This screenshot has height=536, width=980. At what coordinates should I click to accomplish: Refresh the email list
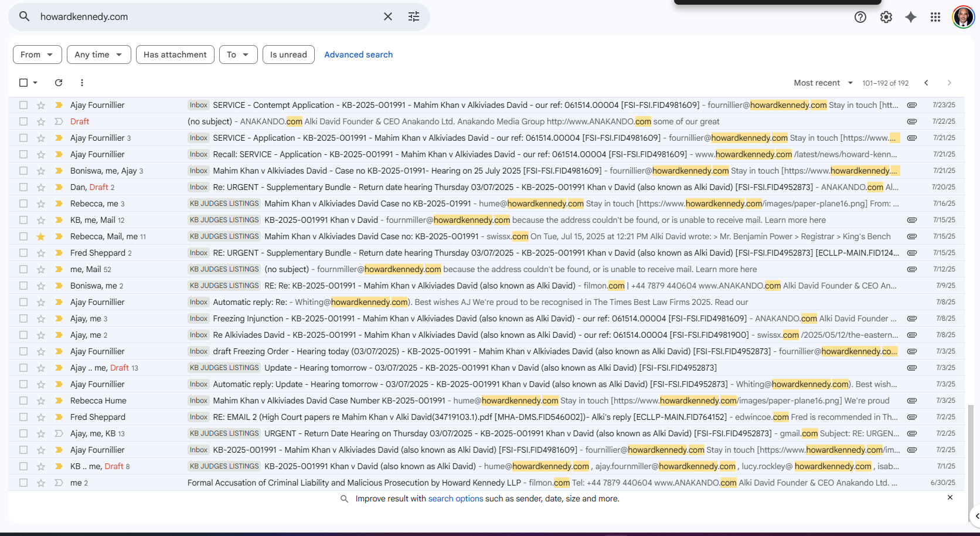coord(59,83)
